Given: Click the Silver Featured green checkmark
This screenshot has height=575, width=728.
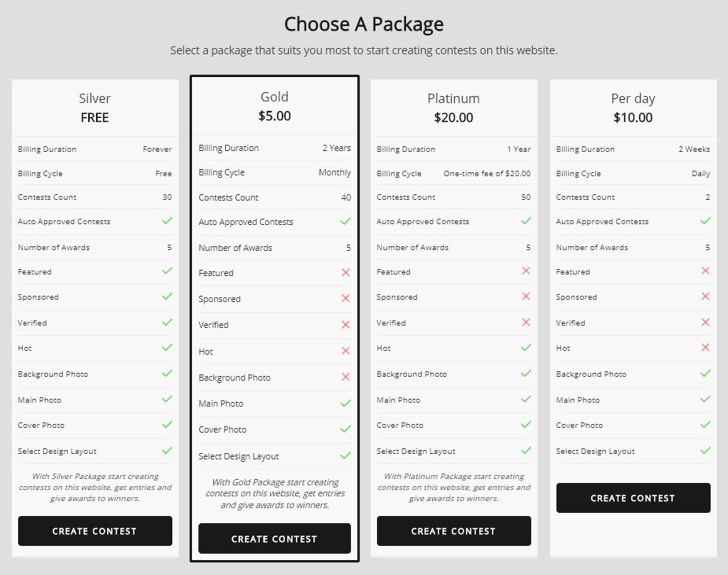Looking at the screenshot, I should click(x=167, y=271).
